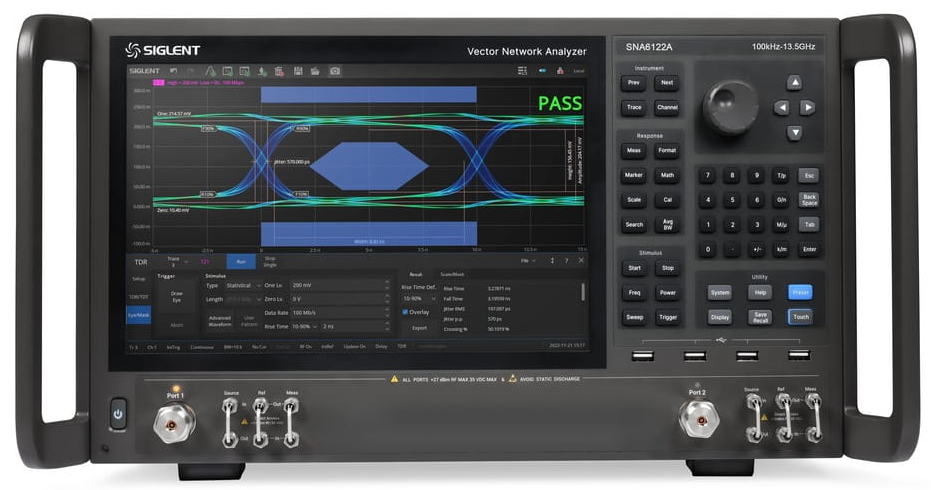931x490 pixels.
Task: Open the Rise Time 10-90% dropdown in Stimulus
Action: [305, 327]
